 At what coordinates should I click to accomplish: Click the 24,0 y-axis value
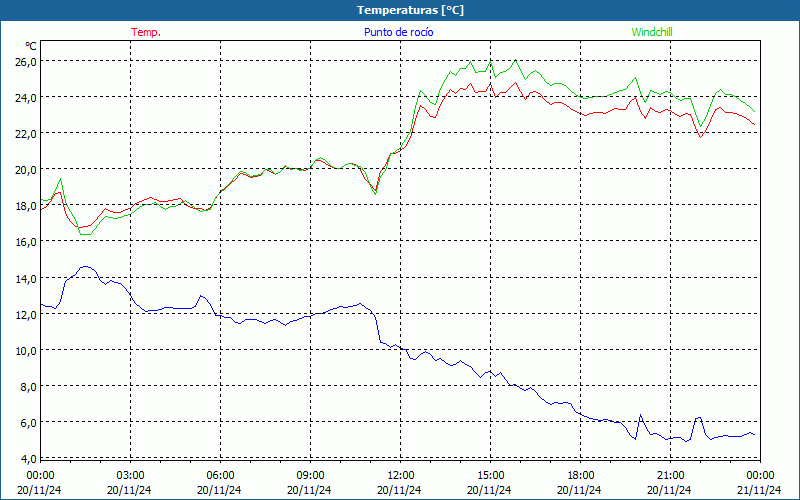[x=26, y=97]
